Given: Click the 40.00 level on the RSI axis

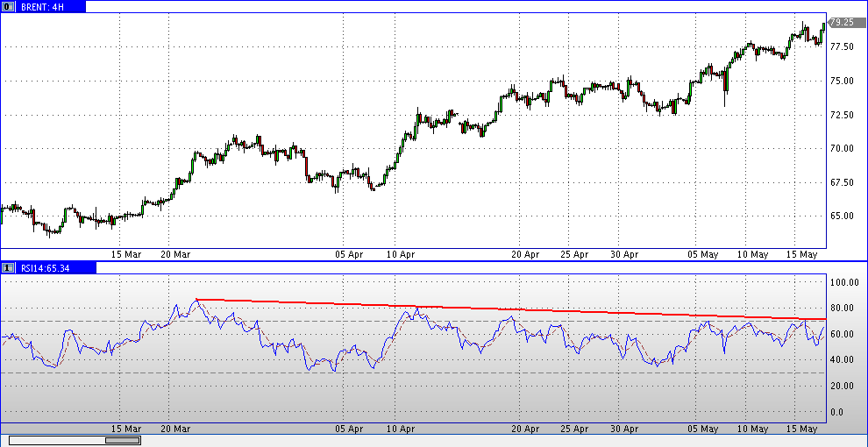Looking at the screenshot, I should tap(842, 359).
